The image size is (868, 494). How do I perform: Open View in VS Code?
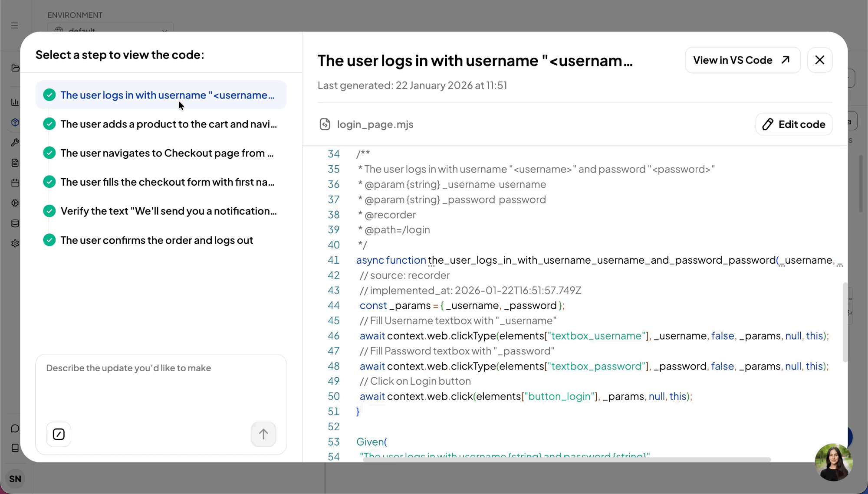coord(742,60)
